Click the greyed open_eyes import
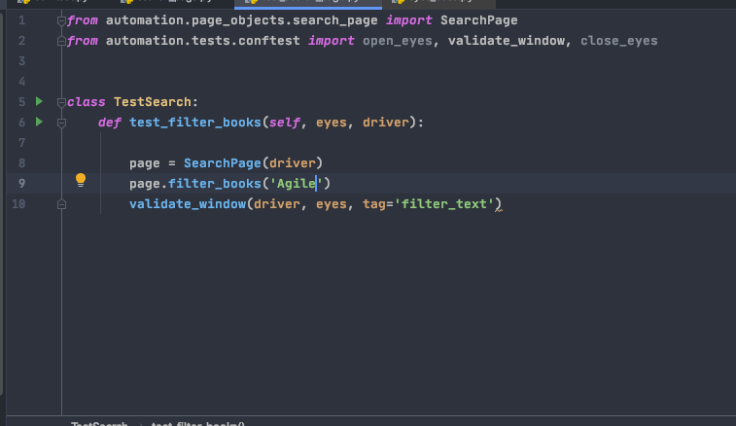Image resolution: width=736 pixels, height=426 pixels. [x=397, y=41]
